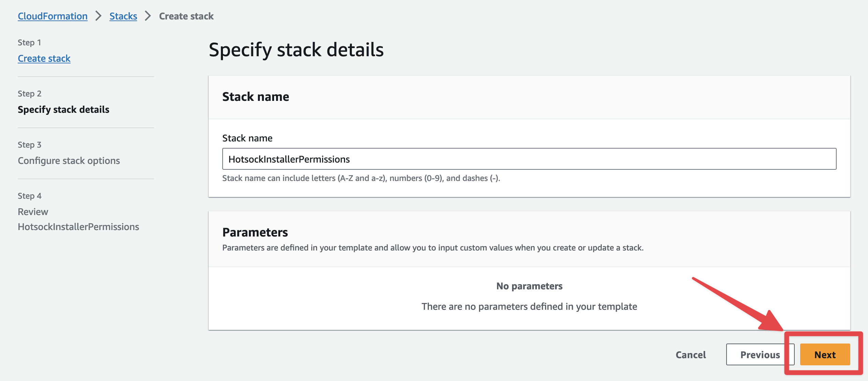Click the Specify stack details page heading

pyautogui.click(x=296, y=50)
